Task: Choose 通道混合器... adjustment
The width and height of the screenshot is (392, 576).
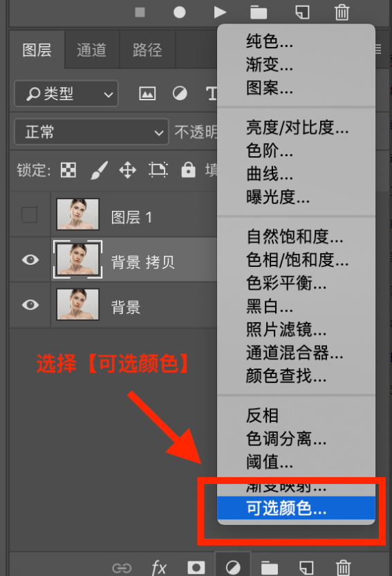Action: (x=296, y=353)
